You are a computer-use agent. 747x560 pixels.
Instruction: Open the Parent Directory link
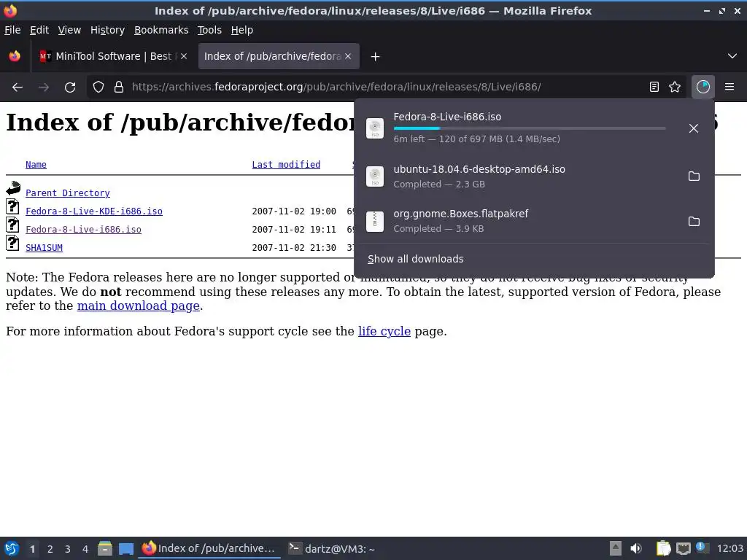(68, 192)
